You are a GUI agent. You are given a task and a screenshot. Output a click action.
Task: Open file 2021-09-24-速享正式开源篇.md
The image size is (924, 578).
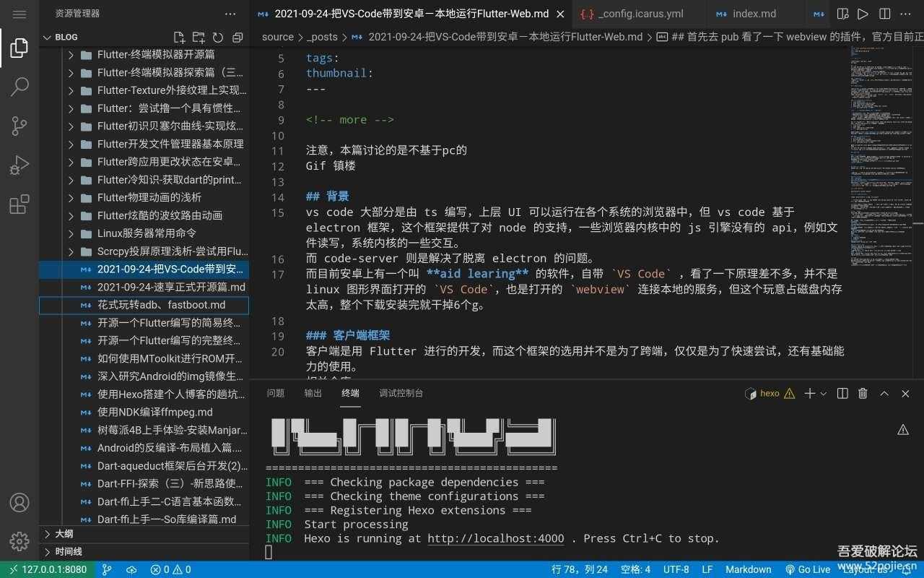pyautogui.click(x=144, y=287)
